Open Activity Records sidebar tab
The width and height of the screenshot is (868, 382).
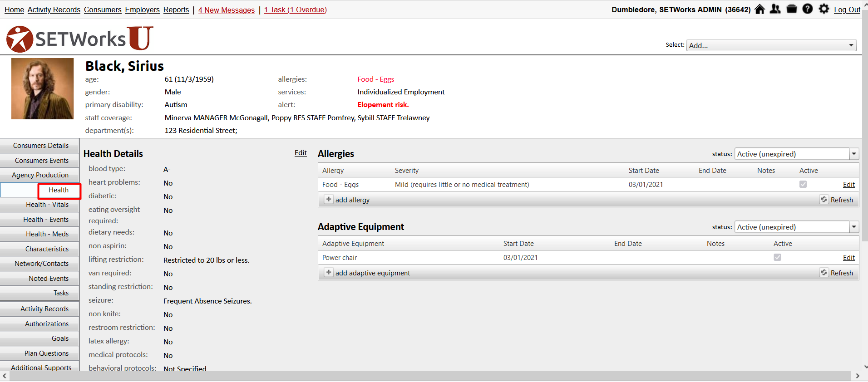click(x=39, y=309)
